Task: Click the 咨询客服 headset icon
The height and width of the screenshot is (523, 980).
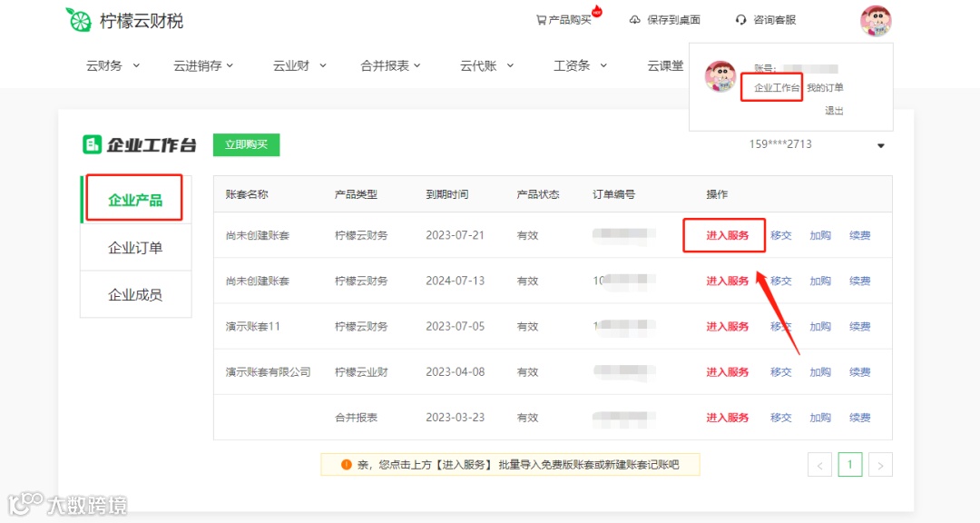Action: coord(740,20)
